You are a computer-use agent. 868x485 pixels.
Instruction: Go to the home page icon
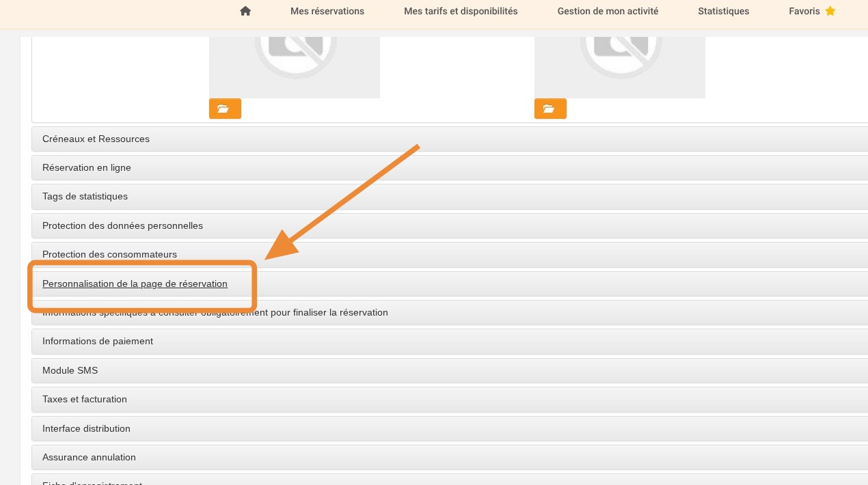tap(245, 11)
